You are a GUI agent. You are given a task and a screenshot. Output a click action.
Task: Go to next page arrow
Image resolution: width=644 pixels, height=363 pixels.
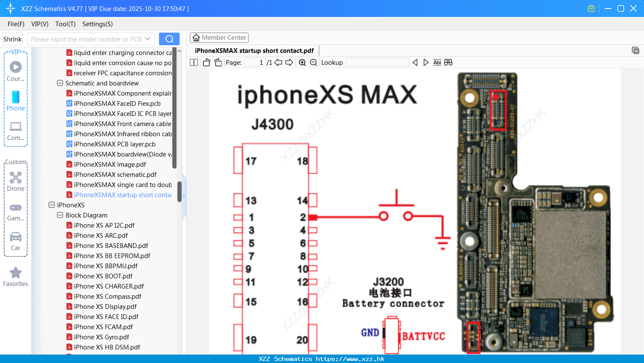pos(289,62)
